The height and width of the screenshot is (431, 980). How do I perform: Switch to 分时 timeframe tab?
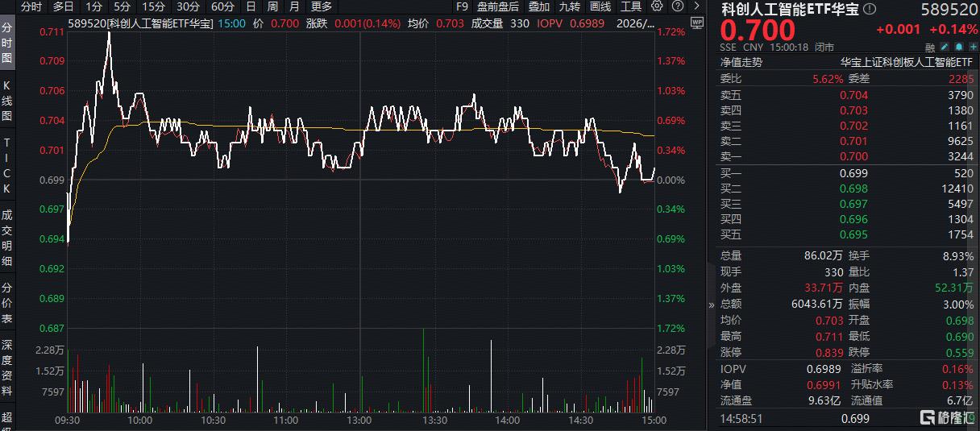[x=31, y=6]
